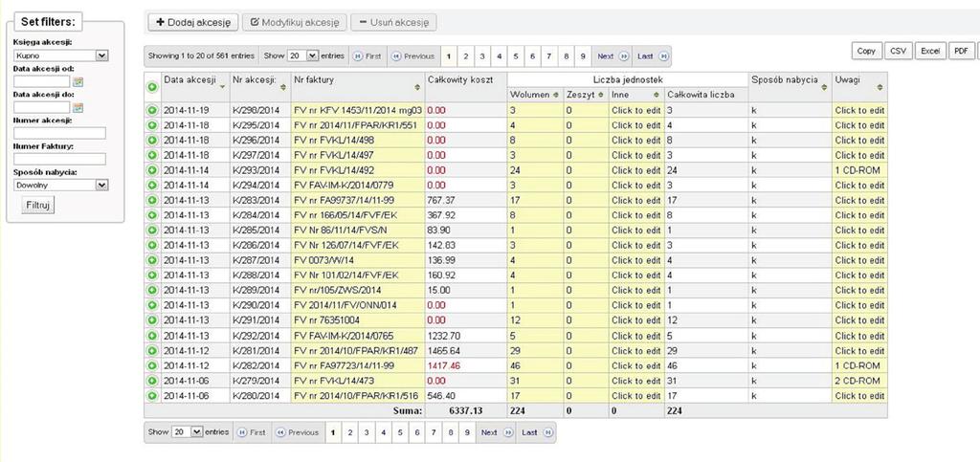Focus the Numer Faktury input field
This screenshot has height=462, width=980.
point(60,159)
